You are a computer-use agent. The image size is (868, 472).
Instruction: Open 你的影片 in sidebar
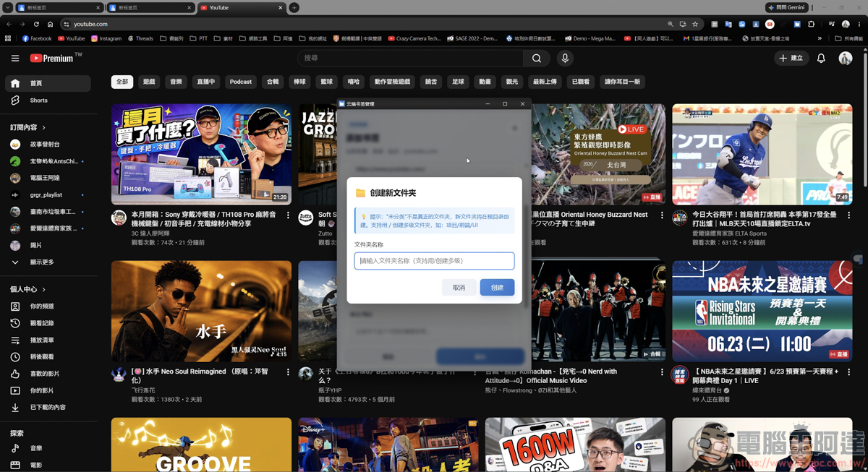click(x=48, y=390)
